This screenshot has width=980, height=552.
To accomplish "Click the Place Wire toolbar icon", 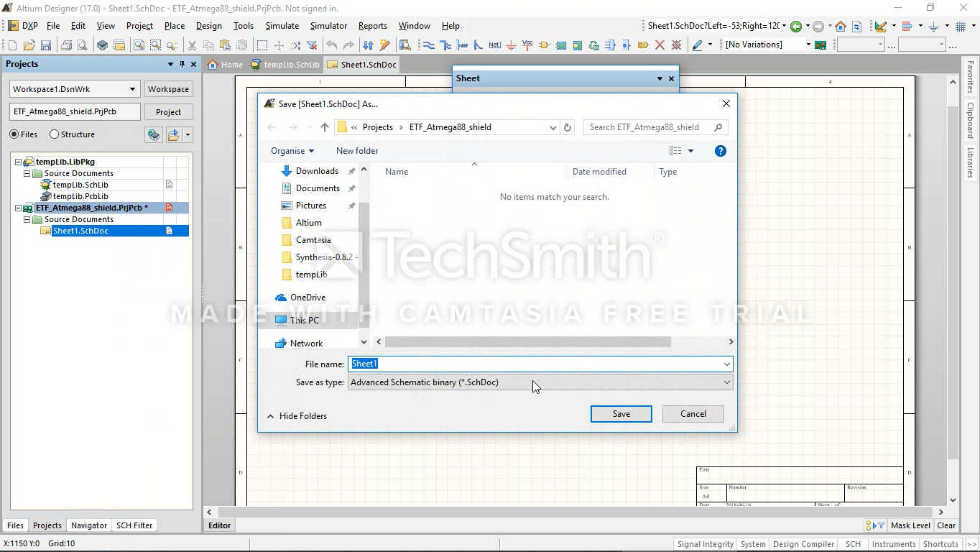I will (429, 45).
